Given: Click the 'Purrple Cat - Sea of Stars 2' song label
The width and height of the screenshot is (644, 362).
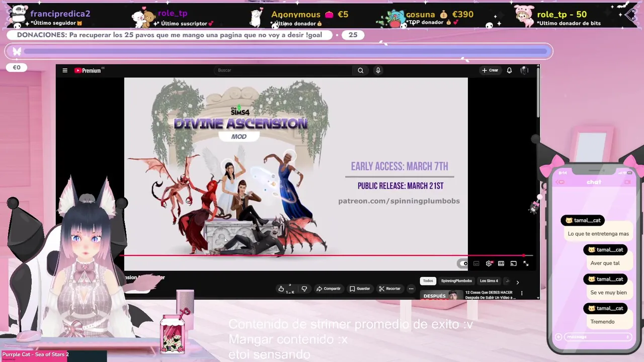Looking at the screenshot, I should (x=35, y=354).
